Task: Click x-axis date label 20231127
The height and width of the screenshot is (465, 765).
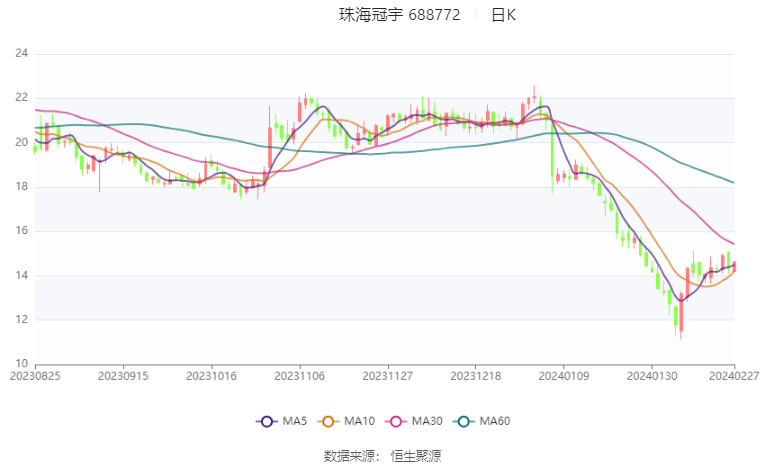Action: coord(388,376)
